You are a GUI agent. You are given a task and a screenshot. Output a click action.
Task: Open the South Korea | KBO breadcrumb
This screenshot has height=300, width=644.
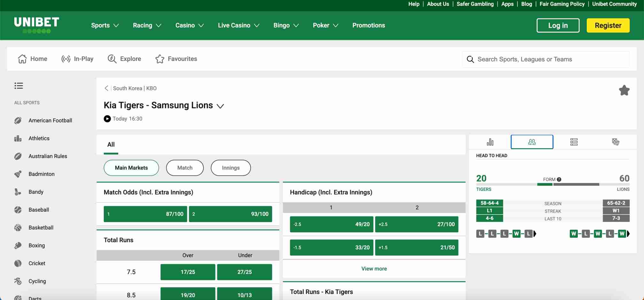(x=135, y=88)
